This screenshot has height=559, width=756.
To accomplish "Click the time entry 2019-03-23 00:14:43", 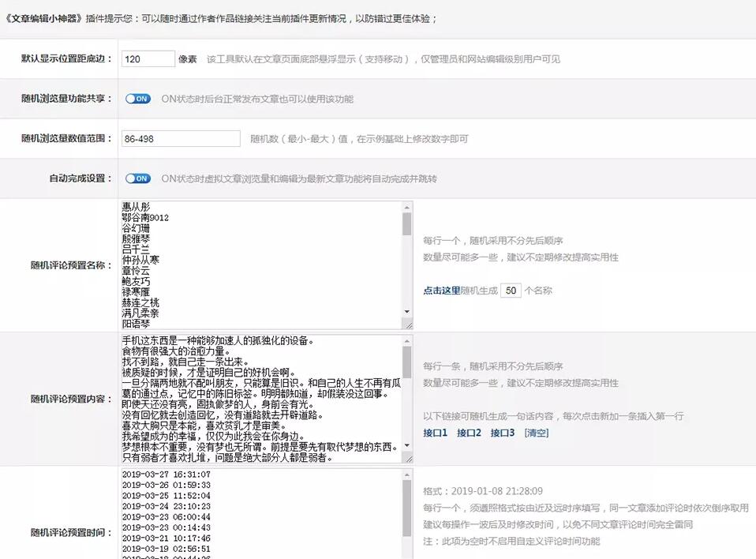I will pos(167,527).
